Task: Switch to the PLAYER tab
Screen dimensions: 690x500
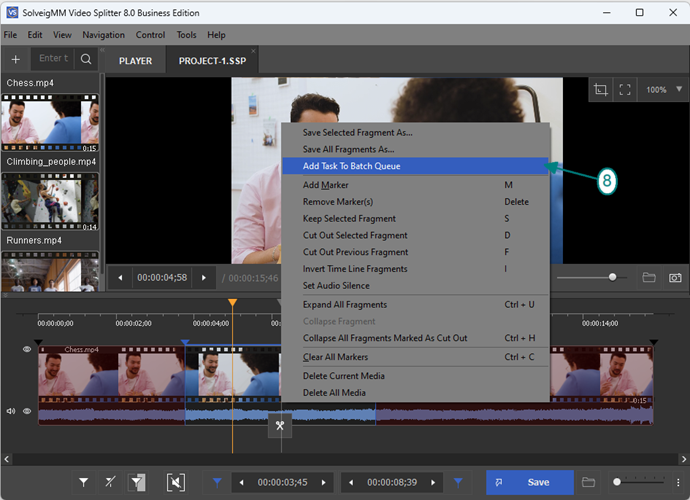Action: [x=136, y=61]
